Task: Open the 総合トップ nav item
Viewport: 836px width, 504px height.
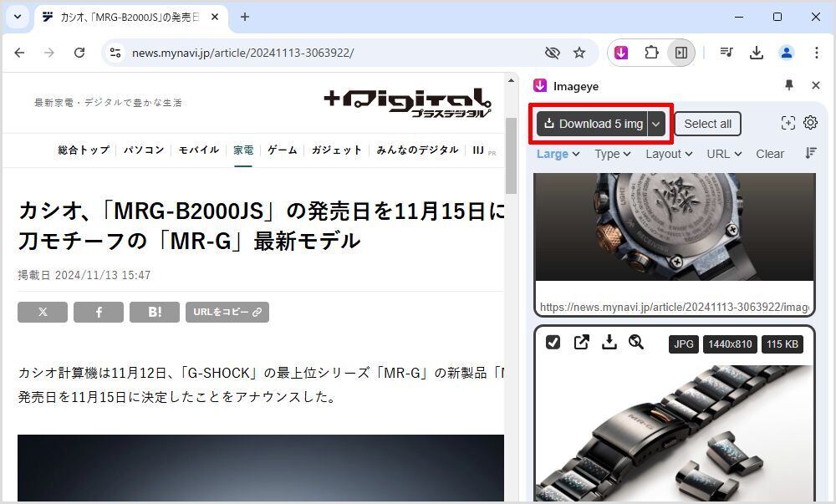Action: (x=84, y=150)
